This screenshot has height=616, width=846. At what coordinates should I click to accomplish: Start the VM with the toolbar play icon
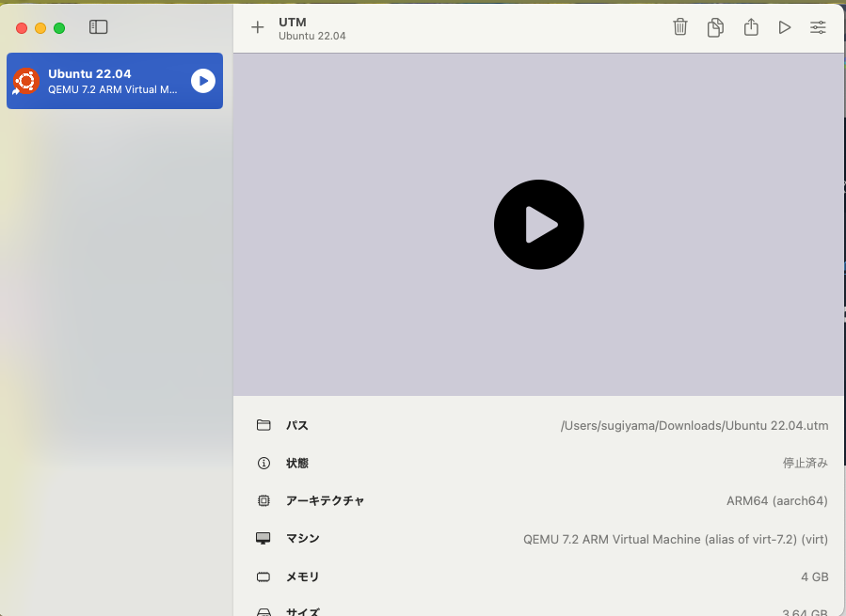pos(785,27)
